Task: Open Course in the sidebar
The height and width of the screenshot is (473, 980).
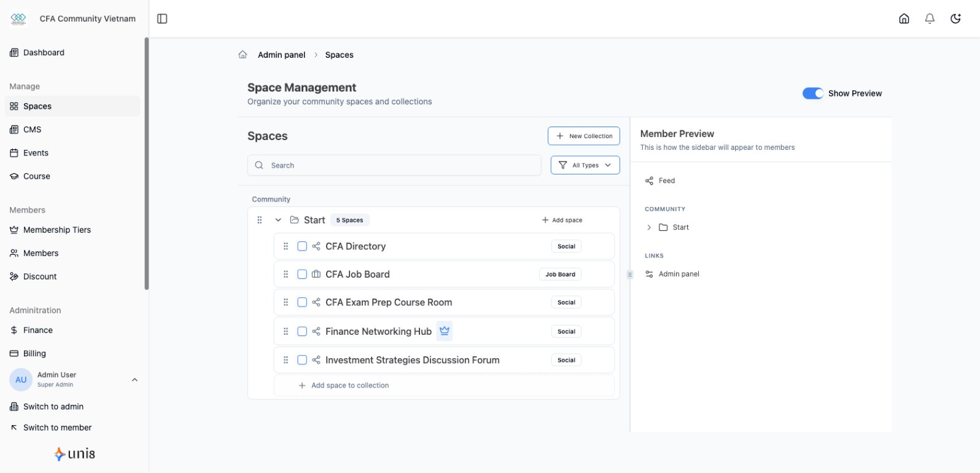Action: (x=72, y=176)
